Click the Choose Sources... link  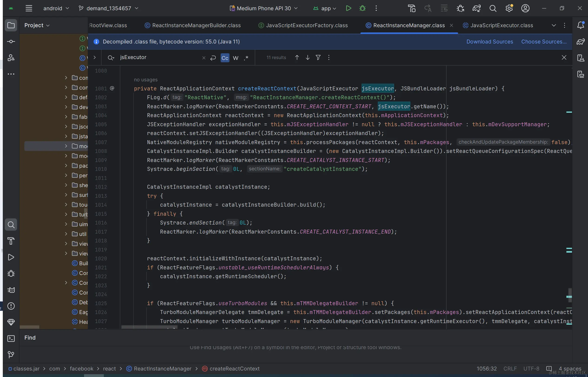point(544,42)
